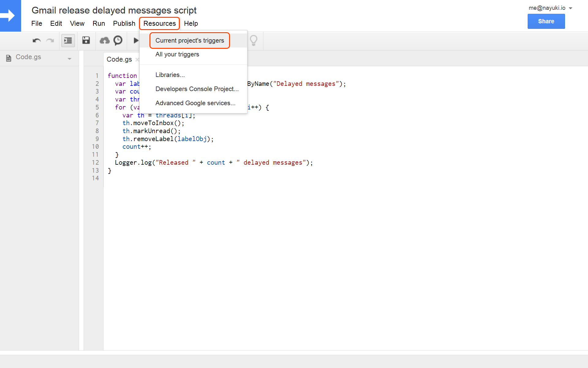Click the " delayed messages" string on line 12

pyautogui.click(x=271, y=163)
